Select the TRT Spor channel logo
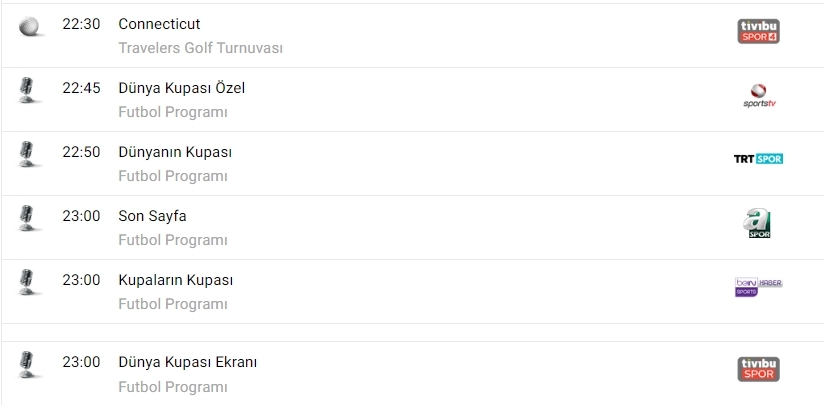The height and width of the screenshot is (405, 824). coord(758,159)
